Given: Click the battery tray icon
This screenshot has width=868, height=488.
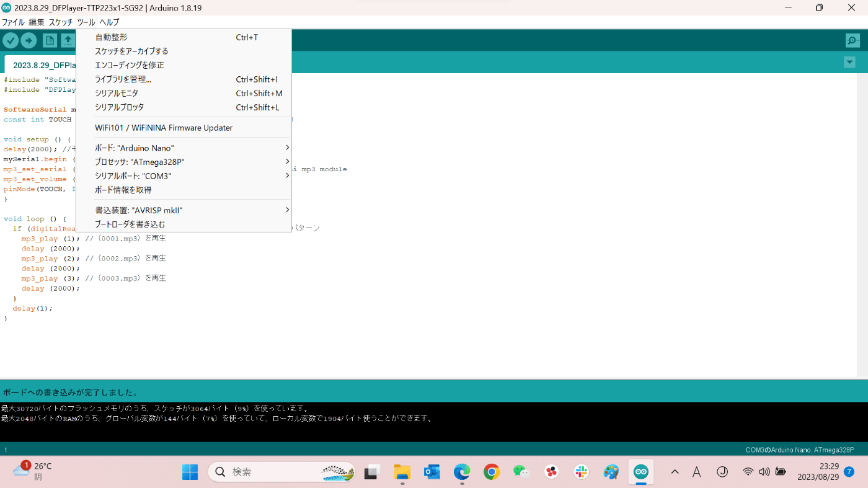Looking at the screenshot, I should coord(781,472).
